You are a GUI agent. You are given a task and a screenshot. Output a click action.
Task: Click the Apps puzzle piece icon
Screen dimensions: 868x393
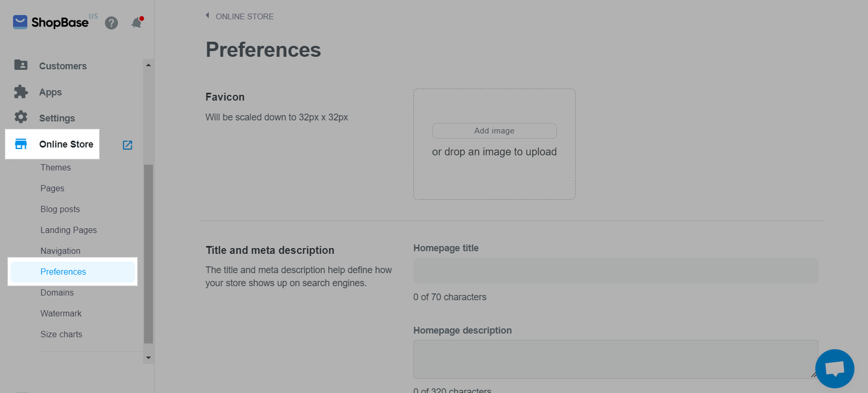coord(21,92)
